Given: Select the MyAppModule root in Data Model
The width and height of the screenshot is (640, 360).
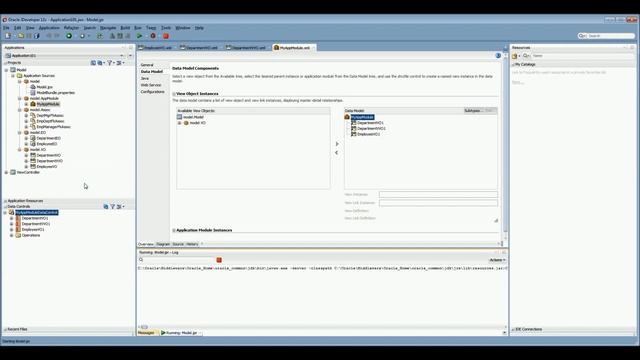Looking at the screenshot, I should (x=362, y=117).
